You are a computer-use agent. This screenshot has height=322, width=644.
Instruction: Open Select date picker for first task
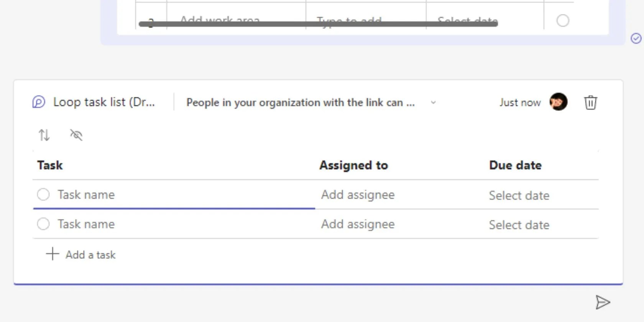pyautogui.click(x=519, y=195)
